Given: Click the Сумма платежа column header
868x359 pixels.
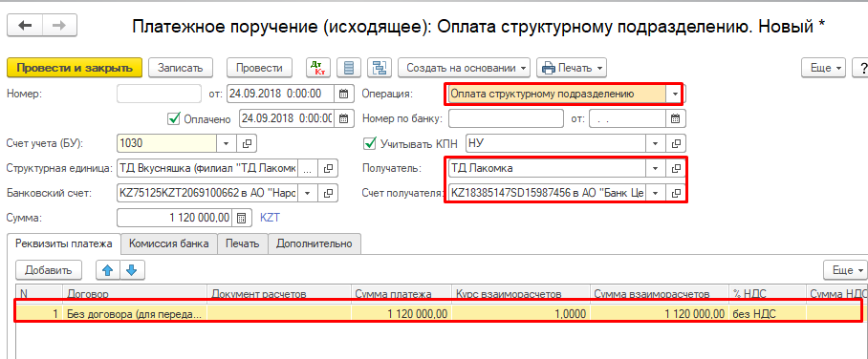Looking at the screenshot, I should (x=401, y=293).
